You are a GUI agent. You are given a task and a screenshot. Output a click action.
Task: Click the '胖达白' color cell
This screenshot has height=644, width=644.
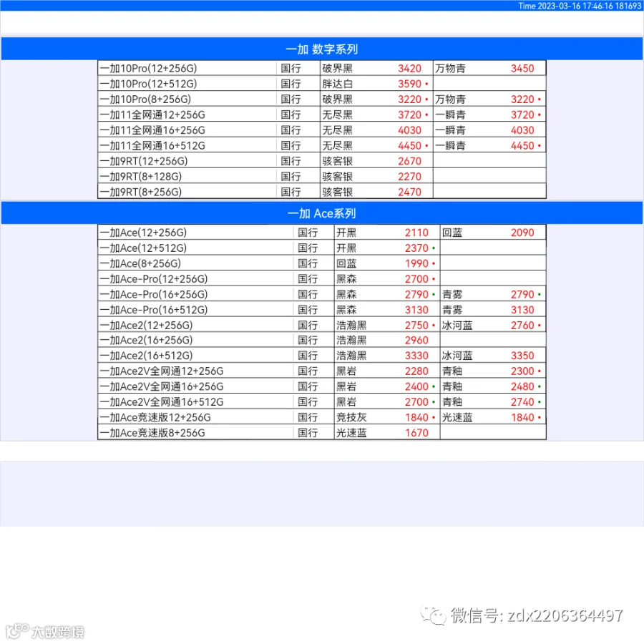338,84
